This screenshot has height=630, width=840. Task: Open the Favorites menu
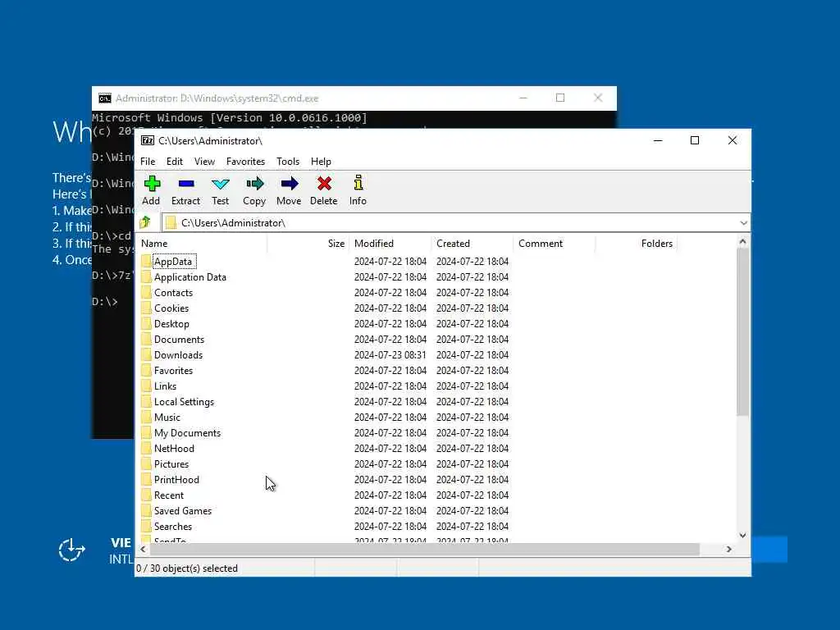pos(245,162)
